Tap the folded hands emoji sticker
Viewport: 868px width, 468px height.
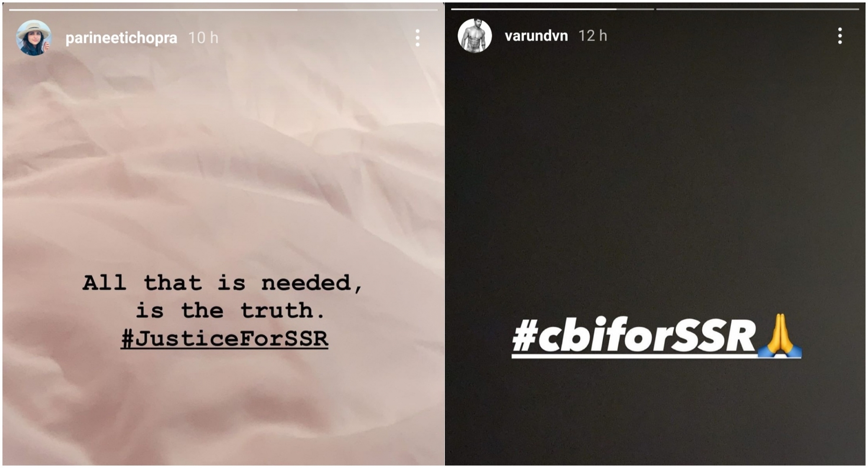click(x=780, y=335)
